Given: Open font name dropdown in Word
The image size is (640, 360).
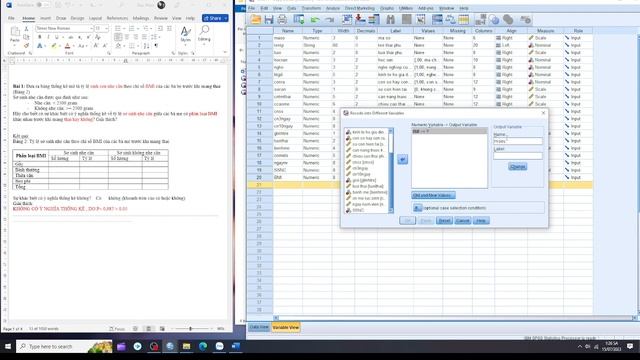Looking at the screenshot, I should point(91,28).
